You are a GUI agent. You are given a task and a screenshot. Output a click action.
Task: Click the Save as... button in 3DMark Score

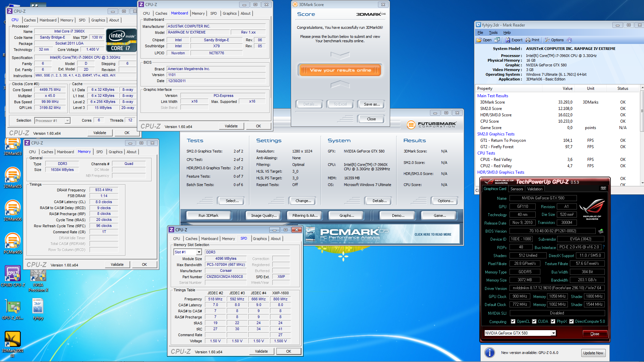pos(372,104)
